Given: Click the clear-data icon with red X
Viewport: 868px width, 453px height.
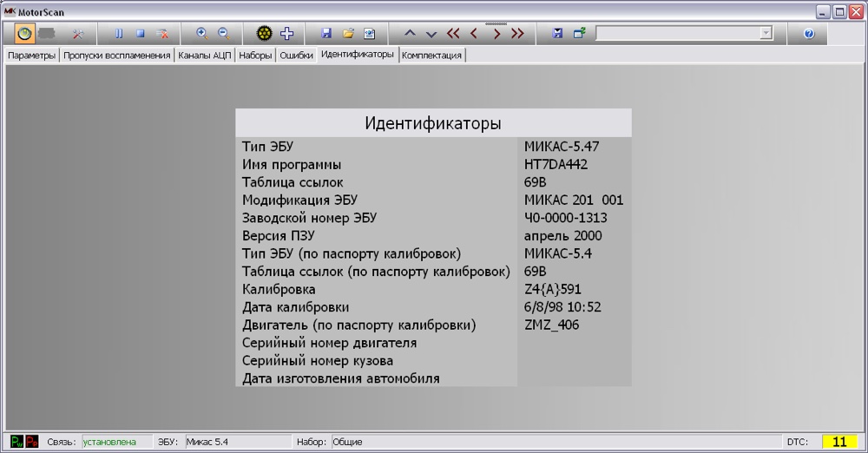Looking at the screenshot, I should [162, 34].
